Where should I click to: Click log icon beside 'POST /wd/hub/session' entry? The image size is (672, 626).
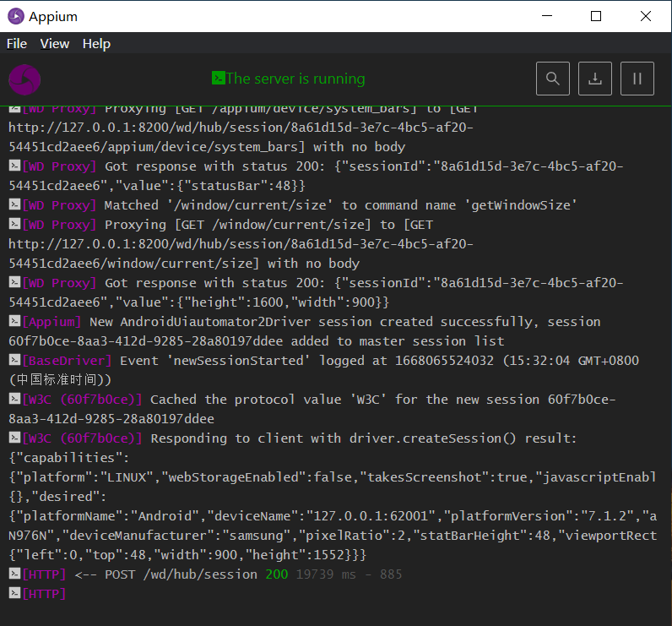point(14,574)
